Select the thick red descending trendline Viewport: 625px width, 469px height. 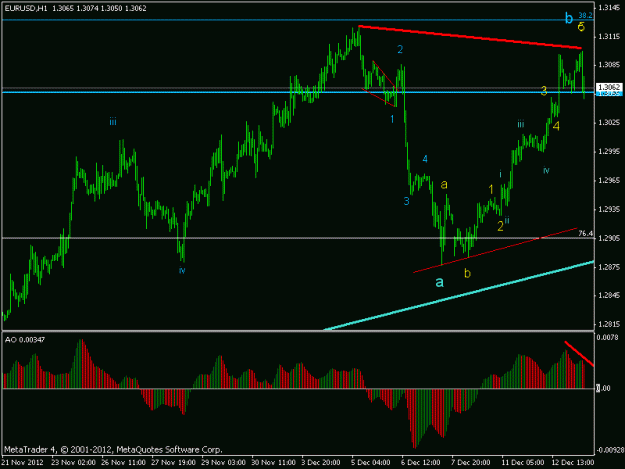point(470,37)
